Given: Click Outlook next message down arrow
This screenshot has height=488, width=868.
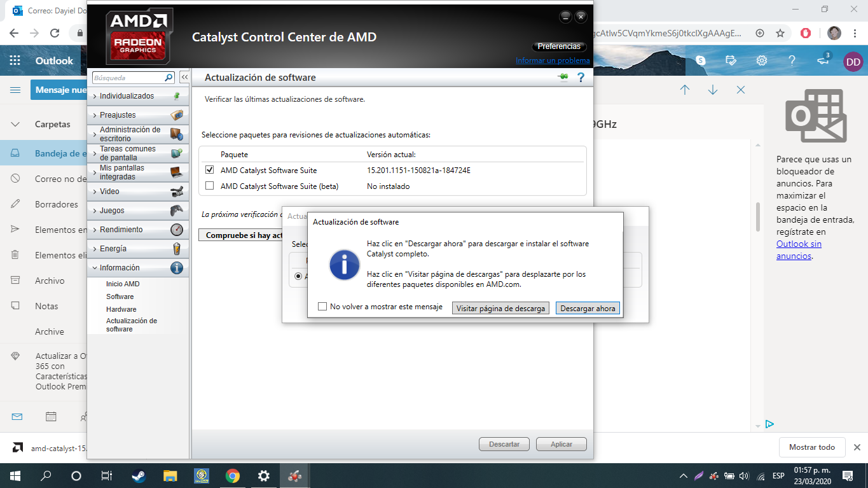Looking at the screenshot, I should coord(713,90).
